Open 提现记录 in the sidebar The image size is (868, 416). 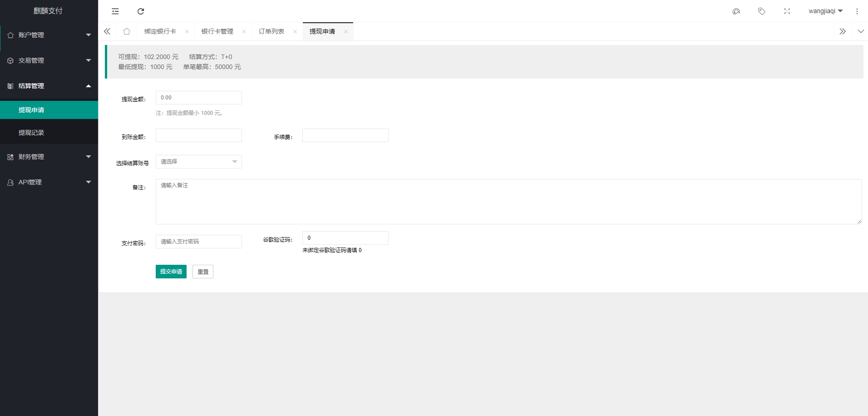click(31, 133)
